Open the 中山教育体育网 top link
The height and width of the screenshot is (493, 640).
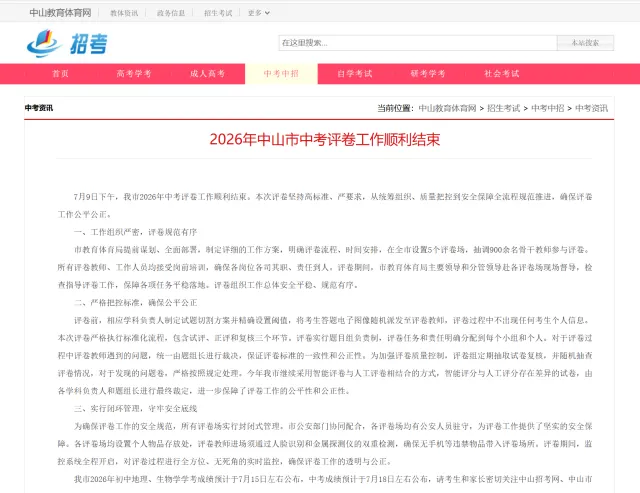click(60, 13)
